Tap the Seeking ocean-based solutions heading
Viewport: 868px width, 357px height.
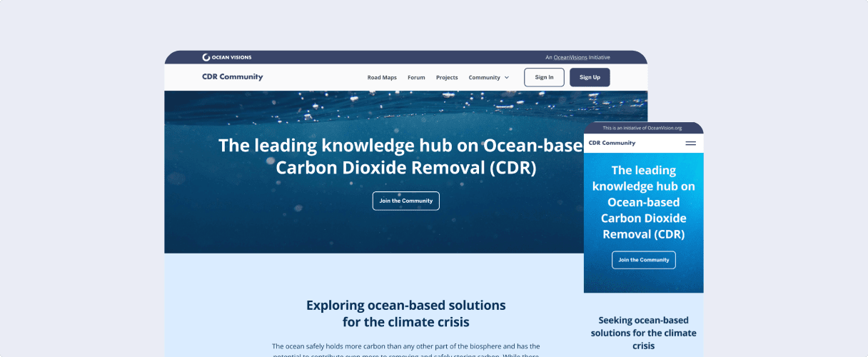coord(643,333)
